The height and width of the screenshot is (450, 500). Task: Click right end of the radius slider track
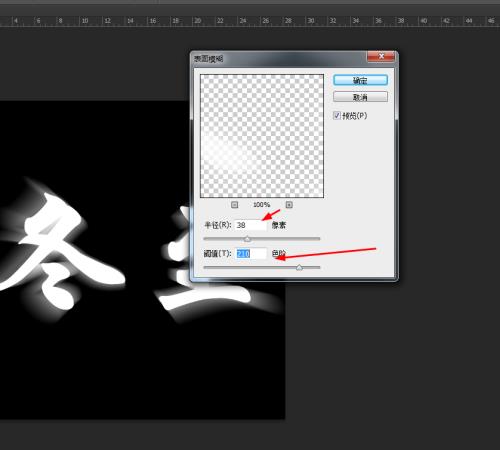(x=318, y=239)
